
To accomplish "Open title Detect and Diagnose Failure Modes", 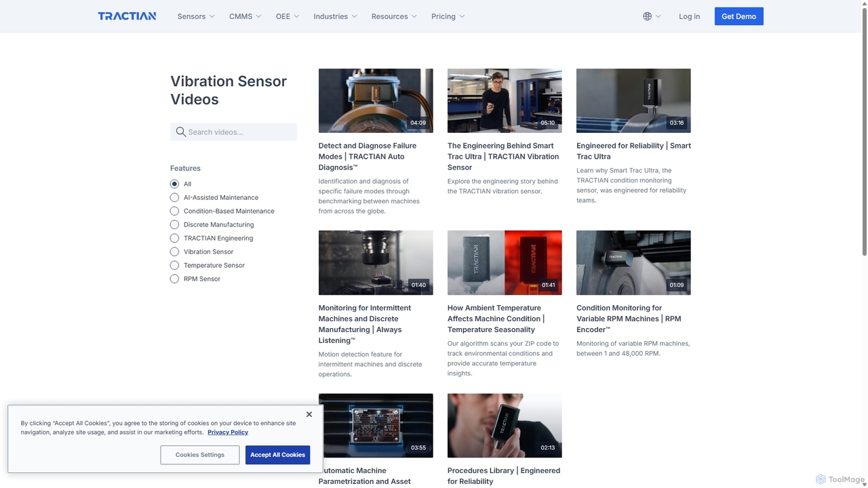I will [368, 157].
